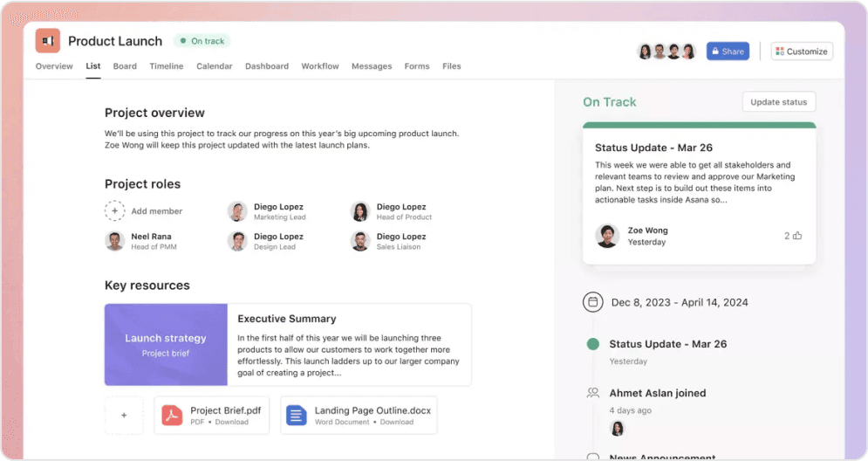The image size is (868, 461).
Task: Open the Landing Page Outline.docx document icon
Action: [x=297, y=416]
